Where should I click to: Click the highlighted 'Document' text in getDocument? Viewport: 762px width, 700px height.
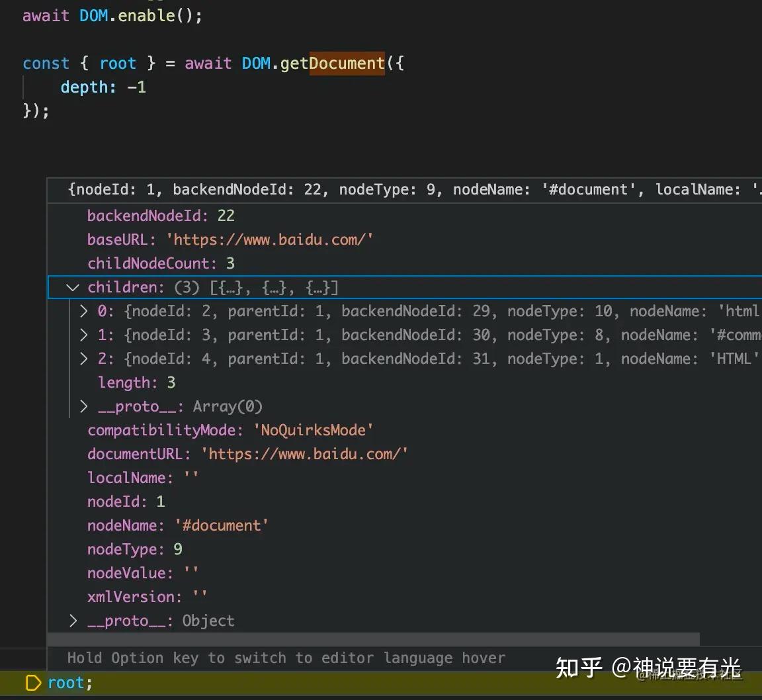[347, 63]
